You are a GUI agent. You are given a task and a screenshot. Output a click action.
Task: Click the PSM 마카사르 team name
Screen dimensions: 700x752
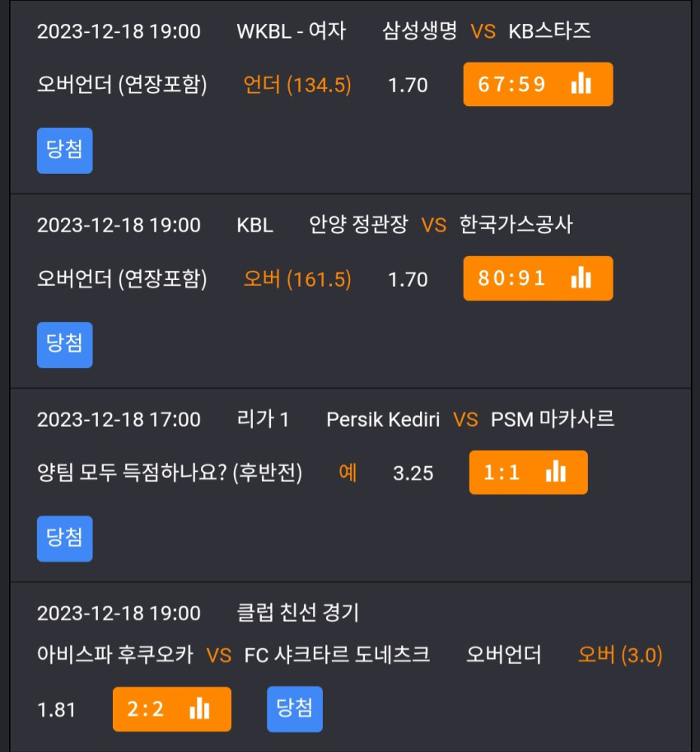tap(553, 419)
